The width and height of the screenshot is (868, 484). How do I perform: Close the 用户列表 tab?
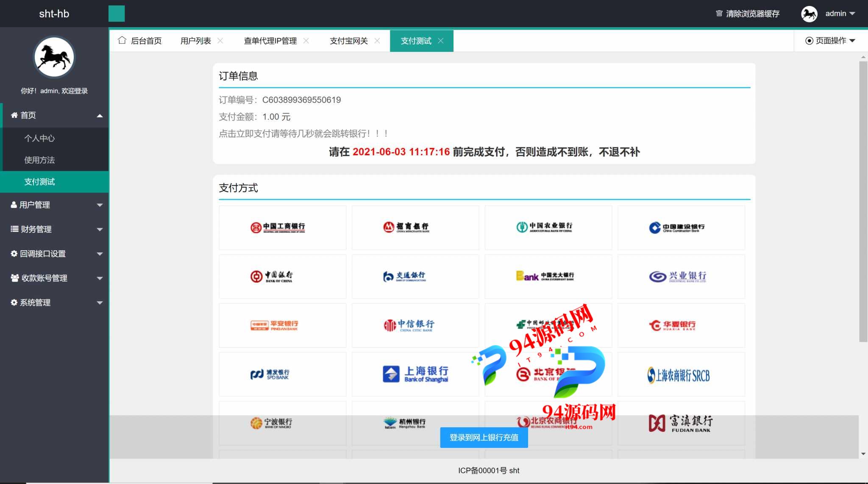click(220, 41)
